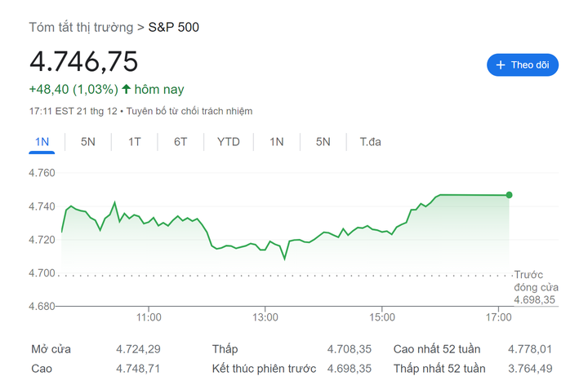Select the 5N tab left of T.đa

pos(323,142)
